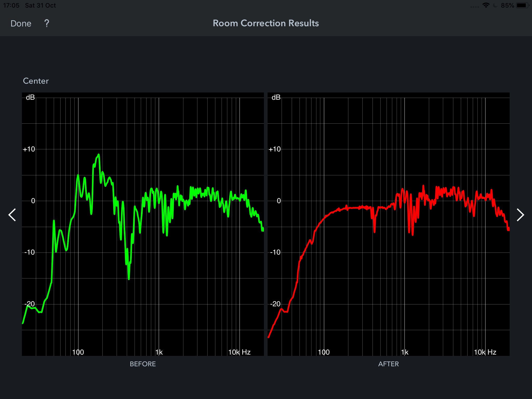Tap the 1k frequency label on BEFORE graph
Image resolution: width=532 pixels, height=399 pixels.
pos(159,352)
